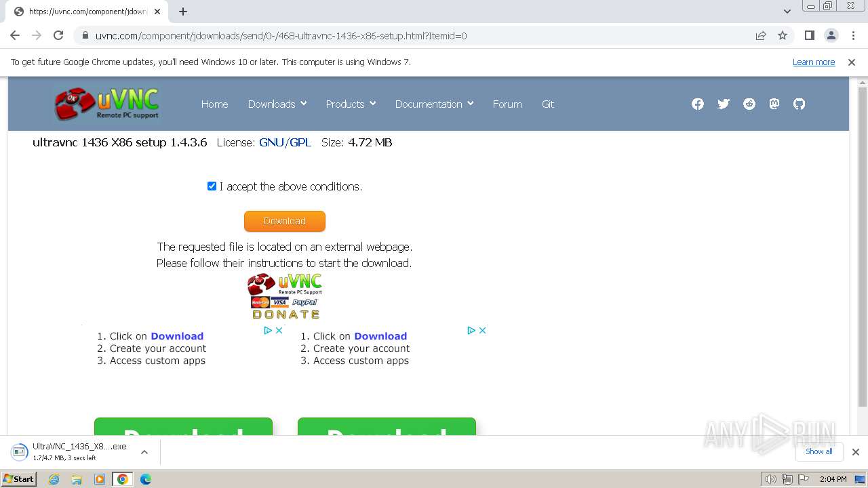Viewport: 868px width, 488px height.
Task: Bookmark this page with star icon
Action: click(x=783, y=35)
